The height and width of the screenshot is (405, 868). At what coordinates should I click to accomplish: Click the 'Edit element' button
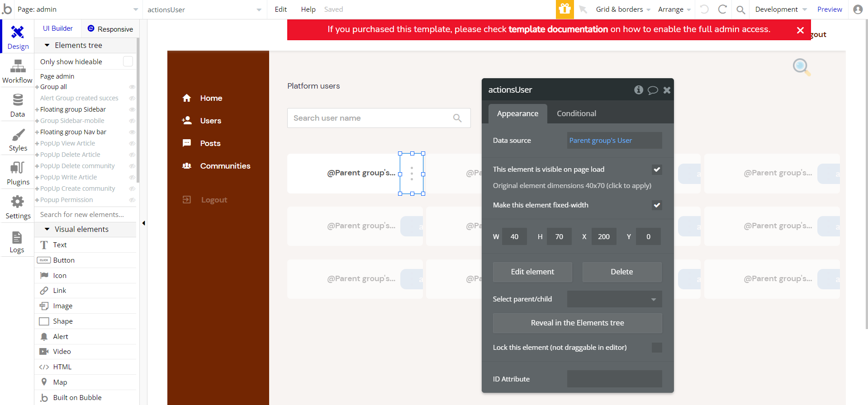532,272
